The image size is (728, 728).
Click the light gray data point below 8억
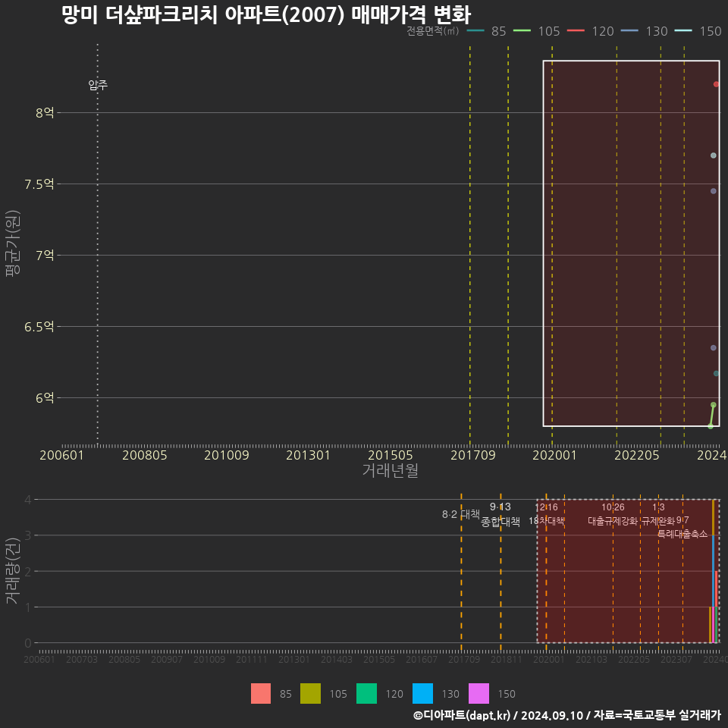(713, 155)
